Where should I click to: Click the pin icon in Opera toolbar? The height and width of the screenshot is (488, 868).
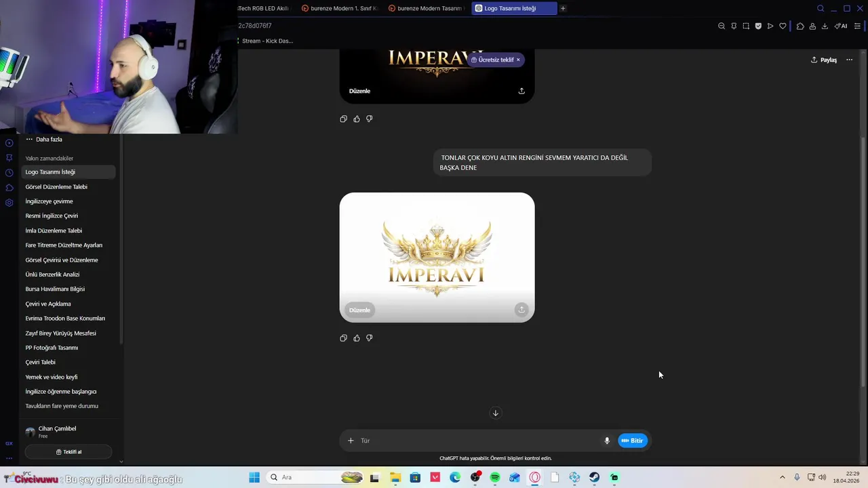pyautogui.click(x=734, y=26)
